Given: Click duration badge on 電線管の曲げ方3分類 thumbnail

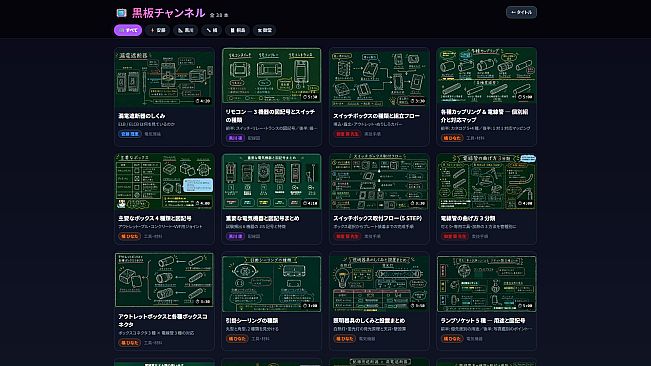Looking at the screenshot, I should pos(525,203).
